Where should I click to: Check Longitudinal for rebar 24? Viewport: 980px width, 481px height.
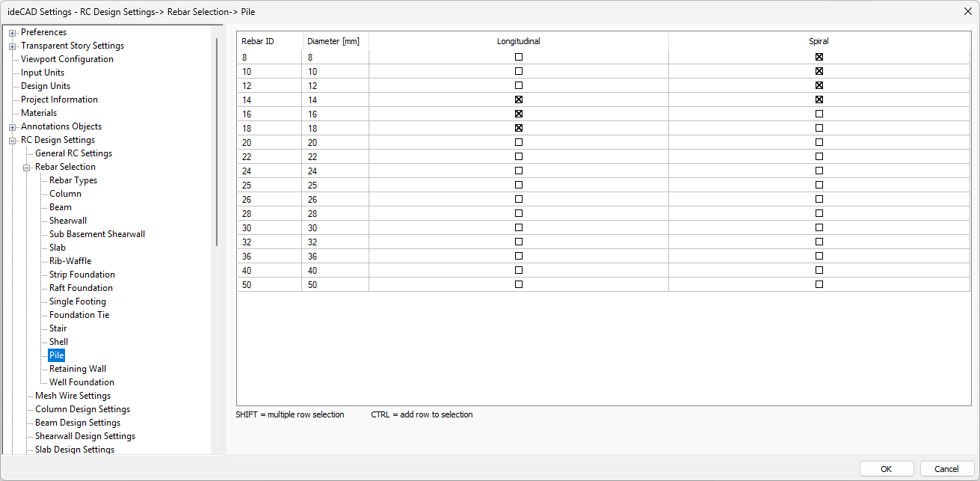pos(519,171)
